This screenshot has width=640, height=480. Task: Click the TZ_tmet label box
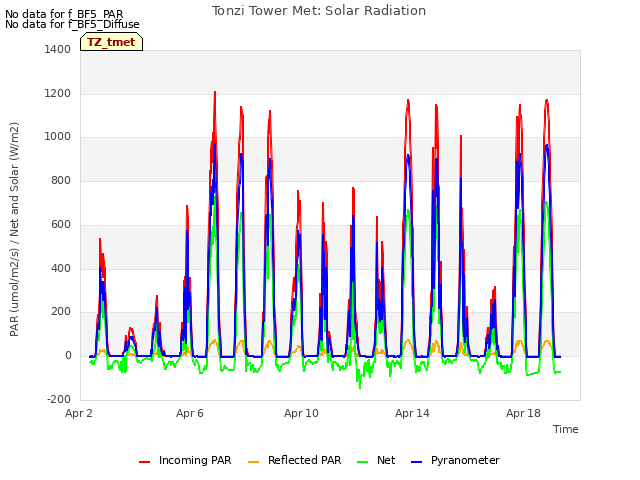click(111, 42)
